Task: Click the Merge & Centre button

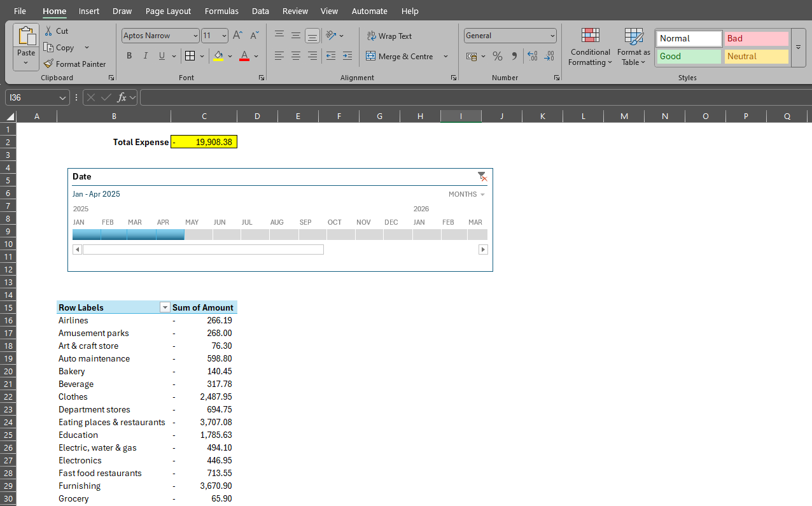Action: click(x=400, y=56)
